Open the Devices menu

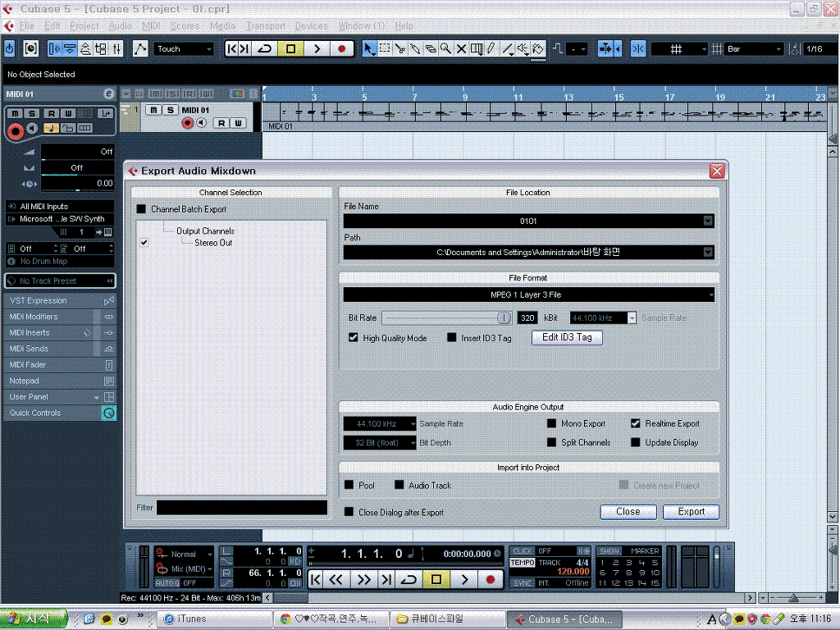coord(311,25)
